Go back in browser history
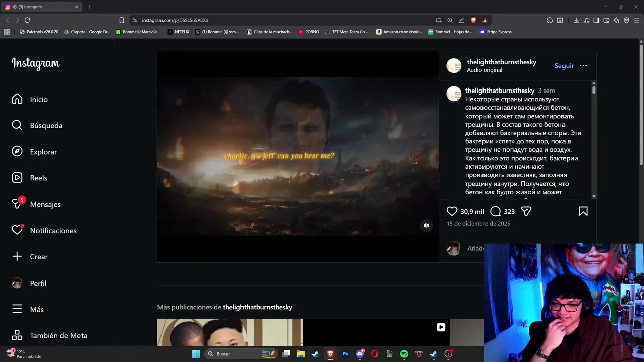This screenshot has width=644, height=362. (7, 20)
